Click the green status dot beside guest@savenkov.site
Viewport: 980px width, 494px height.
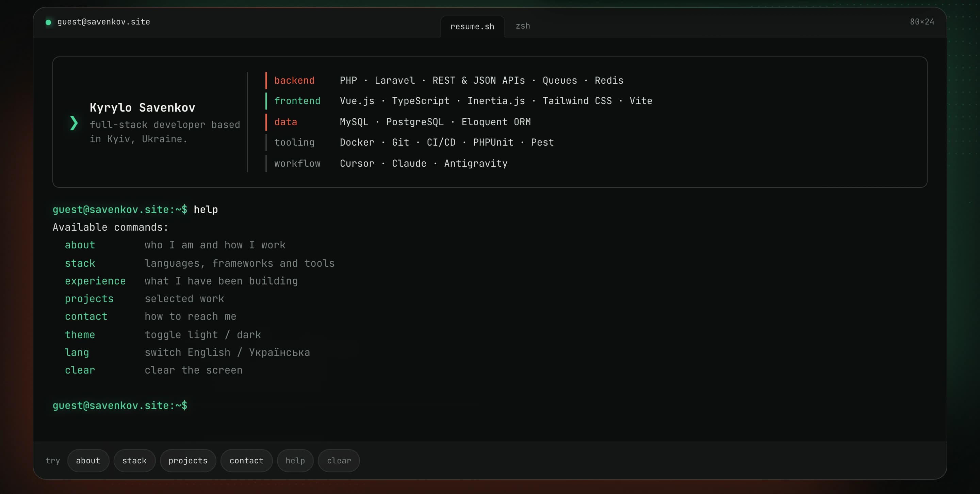(x=48, y=22)
